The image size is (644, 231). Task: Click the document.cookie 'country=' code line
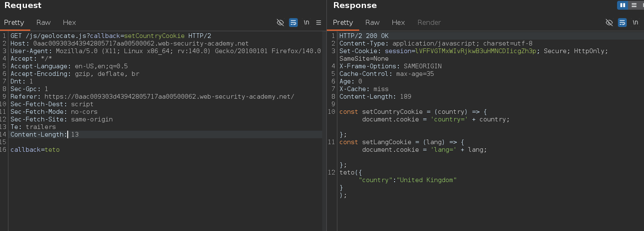pos(436,119)
